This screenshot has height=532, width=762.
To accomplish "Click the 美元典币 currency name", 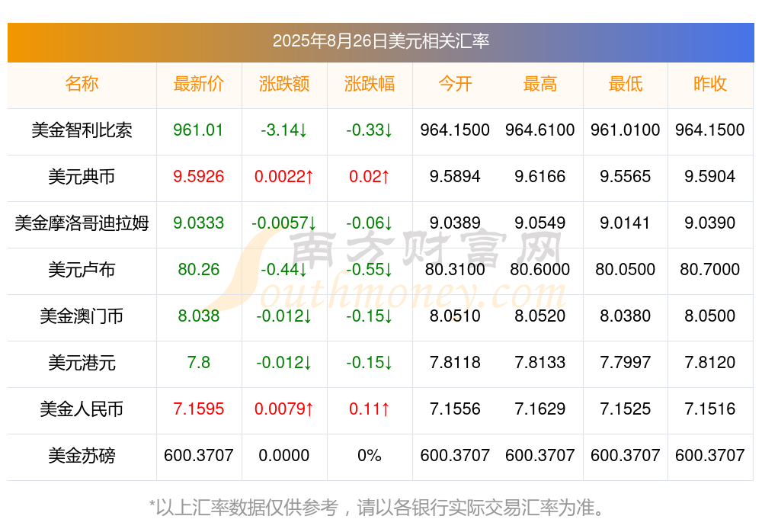I will click(x=82, y=177).
